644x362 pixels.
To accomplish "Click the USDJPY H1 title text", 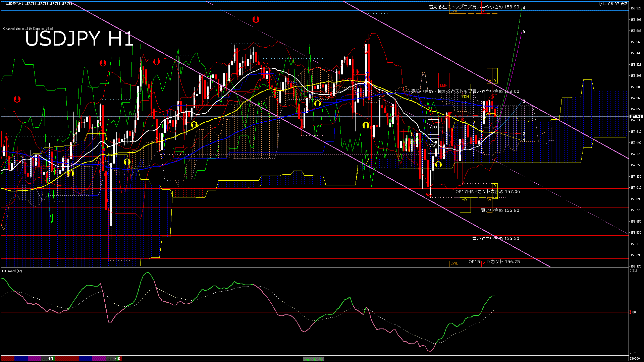I will [79, 39].
